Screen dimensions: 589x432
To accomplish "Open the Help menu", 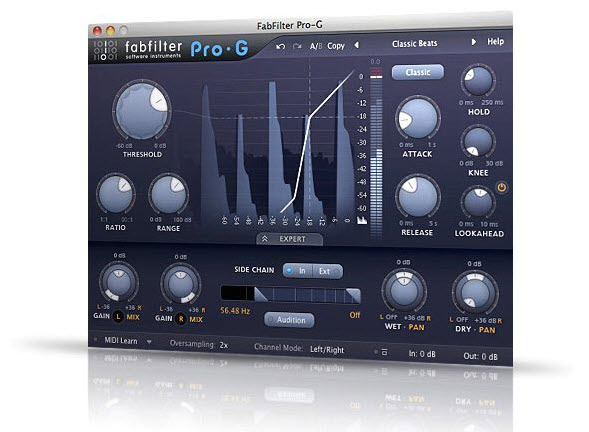I will point(495,42).
